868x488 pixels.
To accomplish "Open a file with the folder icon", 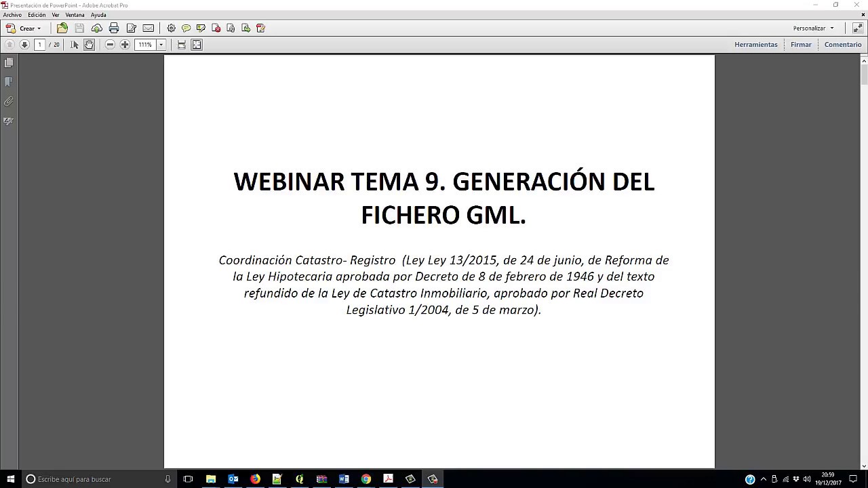I will 62,28.
